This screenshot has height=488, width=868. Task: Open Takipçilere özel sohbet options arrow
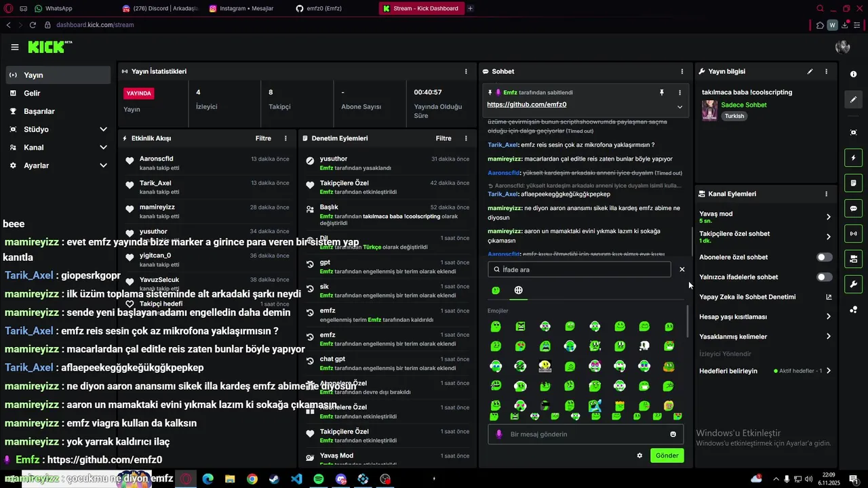click(x=828, y=237)
